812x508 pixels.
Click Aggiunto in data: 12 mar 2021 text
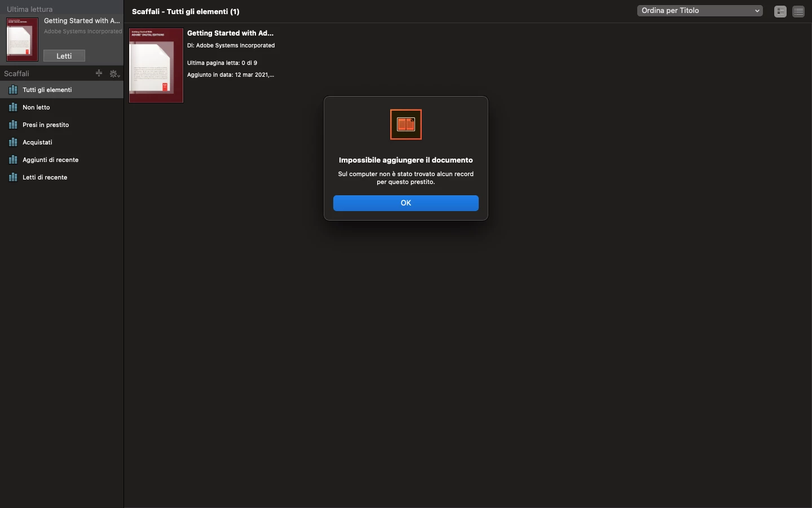231,75
